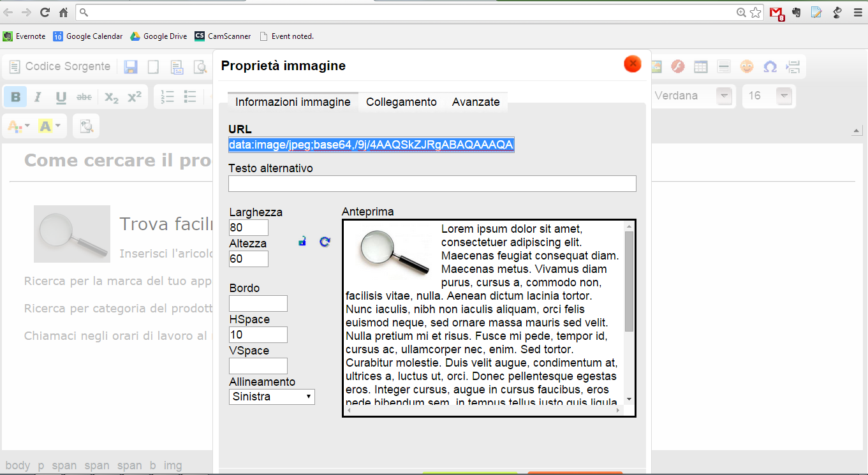Click the browser Back button
The height and width of the screenshot is (475, 868).
[8, 12]
